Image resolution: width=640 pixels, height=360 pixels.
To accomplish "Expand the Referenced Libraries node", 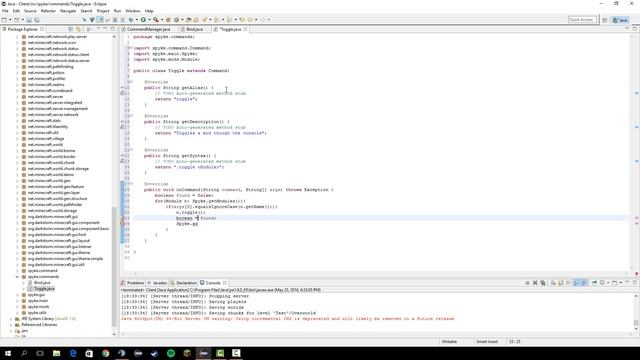I will (x=11, y=325).
